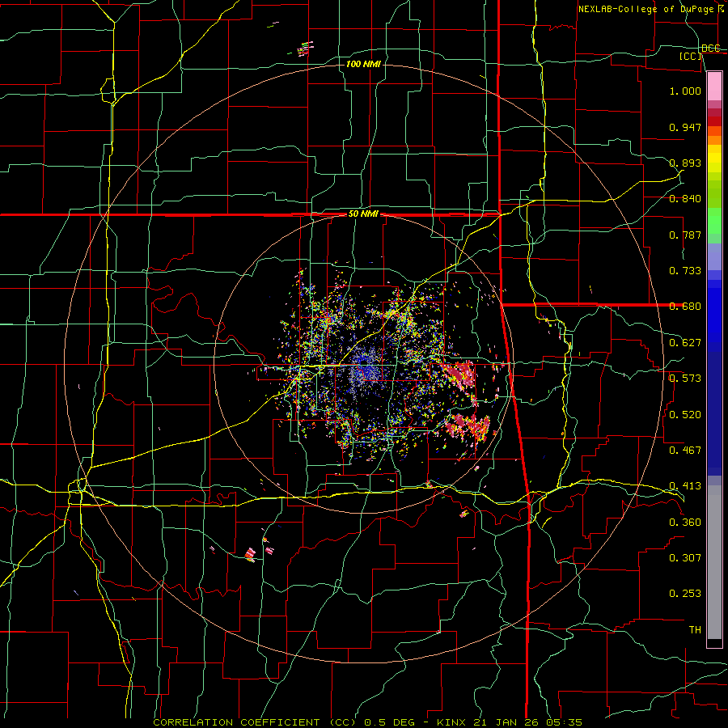728x728 pixels.
Task: Click the 0.467 scale value
Action: tap(685, 451)
